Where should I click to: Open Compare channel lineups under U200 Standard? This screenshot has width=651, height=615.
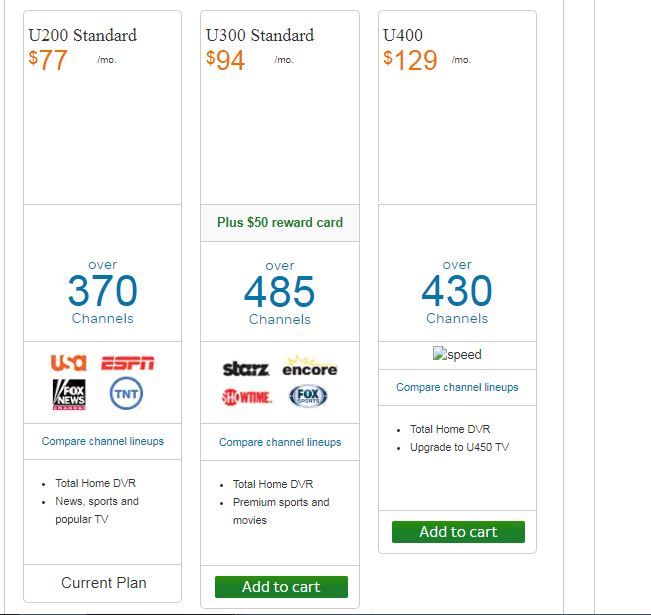[x=103, y=441]
